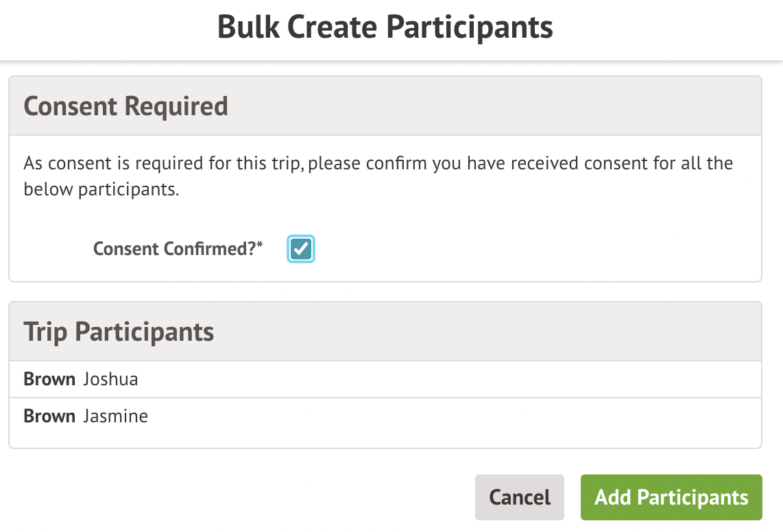Click the first name Jasmine

tap(115, 416)
